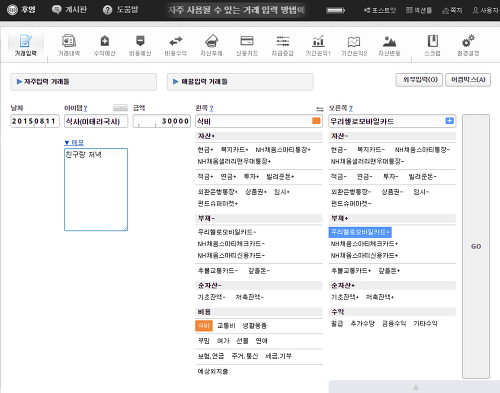
Task: Select NH채움스마티신용카드- on the left side
Action: 231,256
